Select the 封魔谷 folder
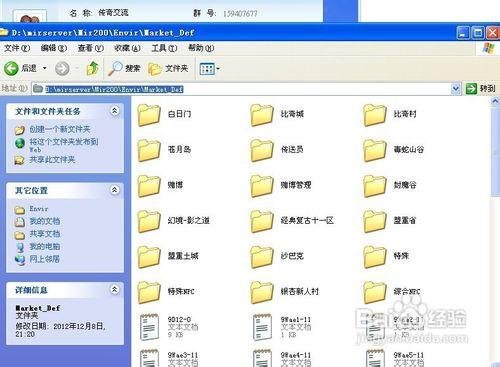The height and width of the screenshot is (367, 500). 390,185
